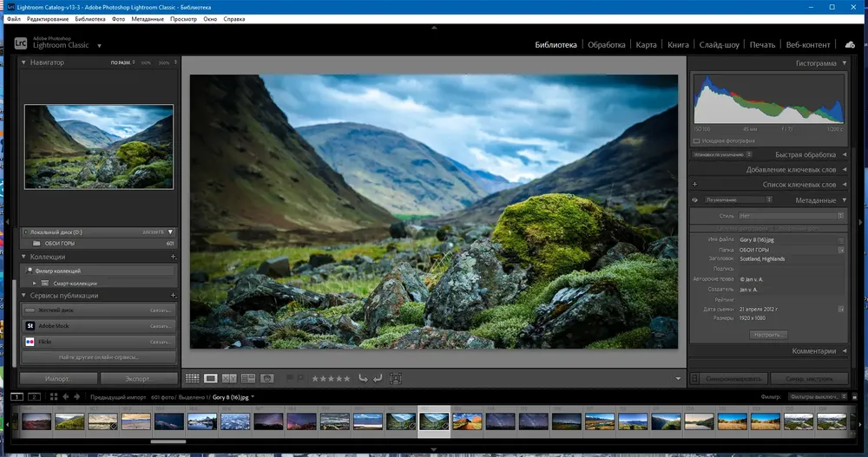Click the Экспорт button
This screenshot has width=868, height=457.
138,379
